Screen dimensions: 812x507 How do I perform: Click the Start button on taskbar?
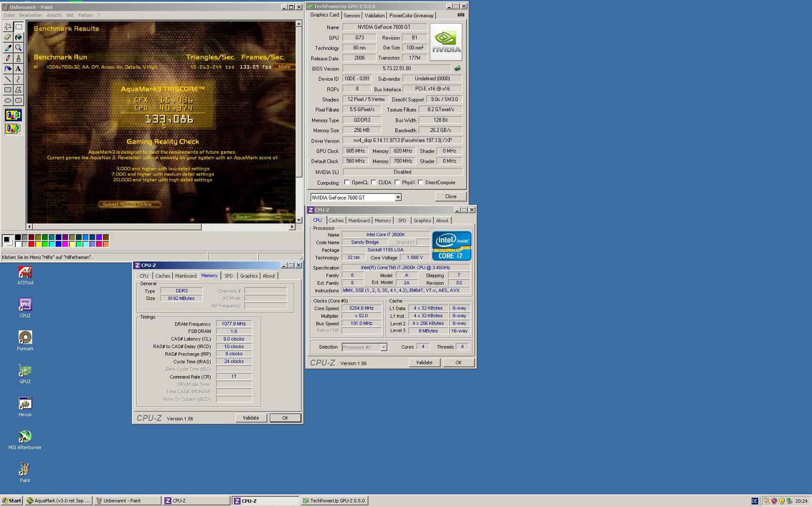point(12,500)
